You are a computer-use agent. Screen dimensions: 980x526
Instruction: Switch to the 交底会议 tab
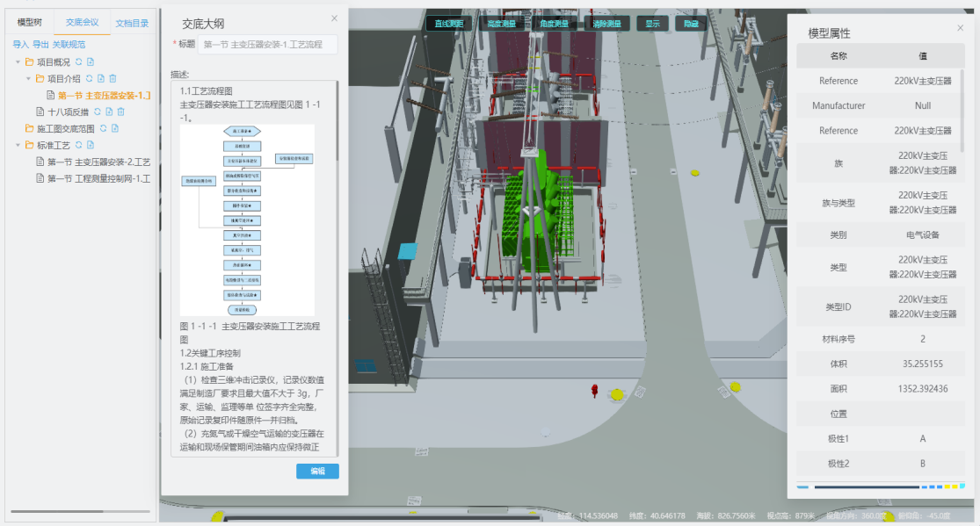coord(82,23)
